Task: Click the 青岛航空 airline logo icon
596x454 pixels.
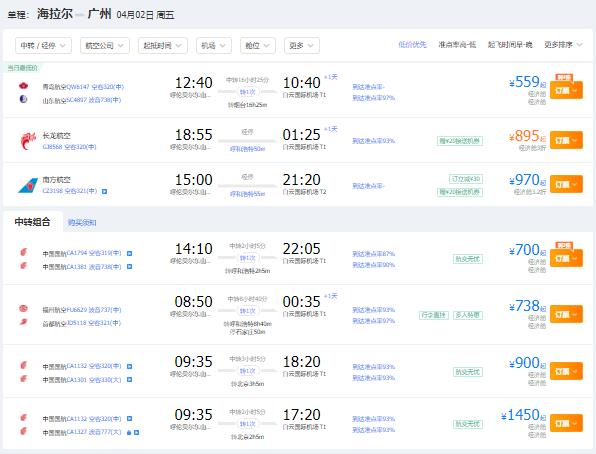Action: point(24,86)
